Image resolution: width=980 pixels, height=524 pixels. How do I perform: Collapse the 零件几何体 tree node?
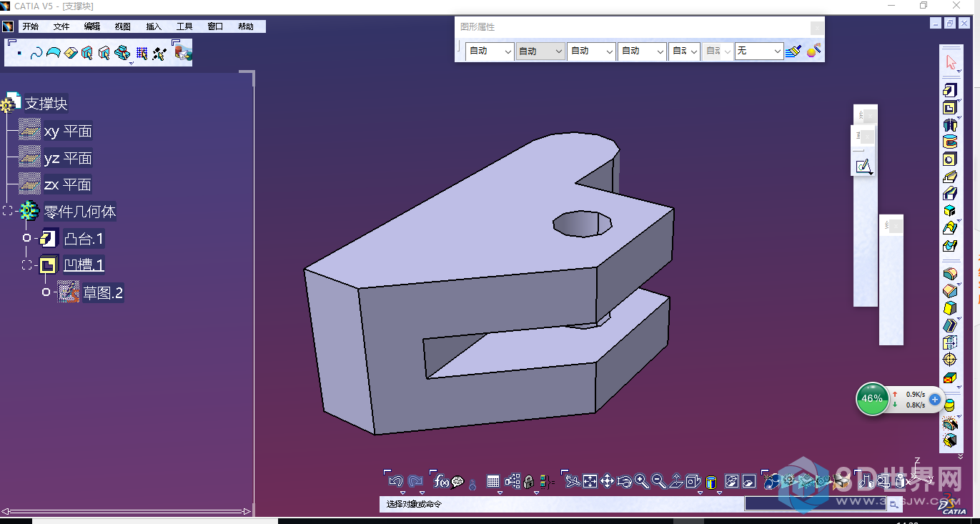coord(7,211)
